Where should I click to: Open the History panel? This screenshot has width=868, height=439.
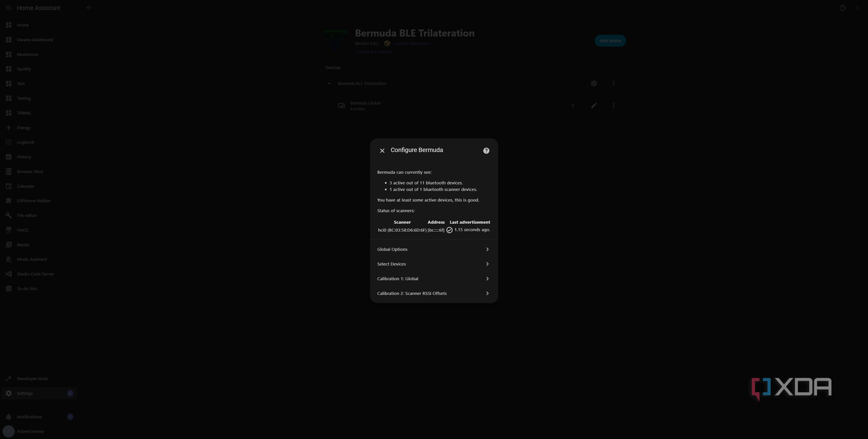tap(38, 157)
